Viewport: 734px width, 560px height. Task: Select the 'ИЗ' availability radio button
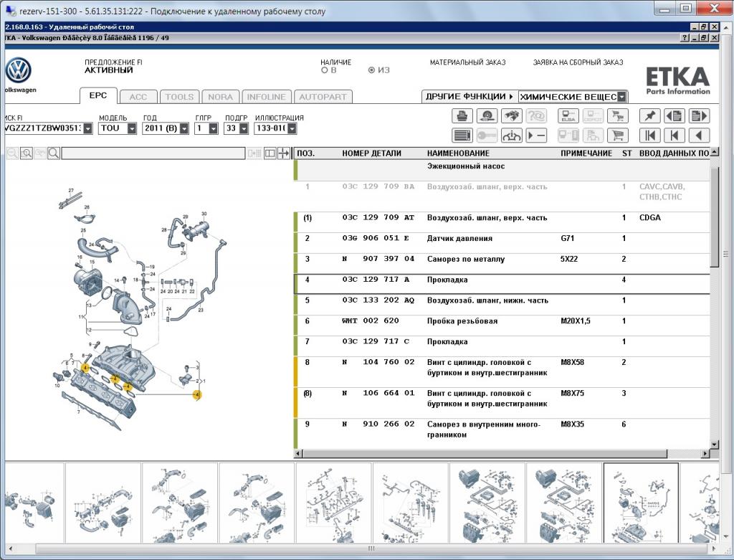point(372,70)
